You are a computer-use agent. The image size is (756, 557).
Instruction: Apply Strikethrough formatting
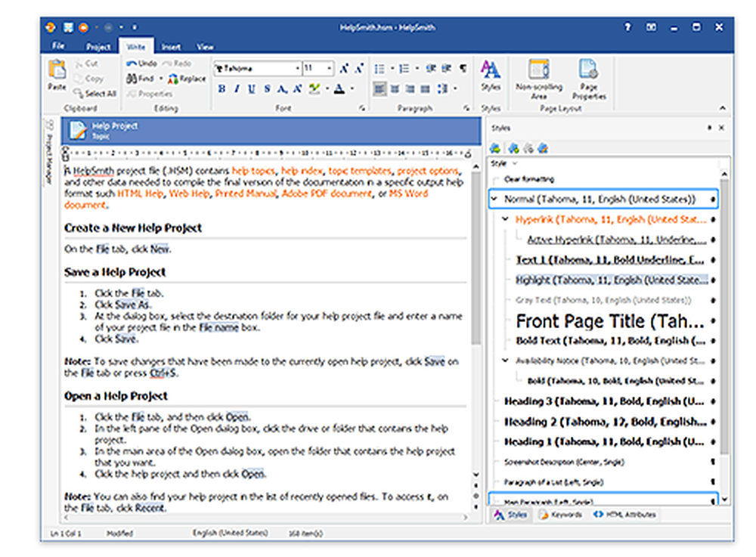[x=267, y=88]
